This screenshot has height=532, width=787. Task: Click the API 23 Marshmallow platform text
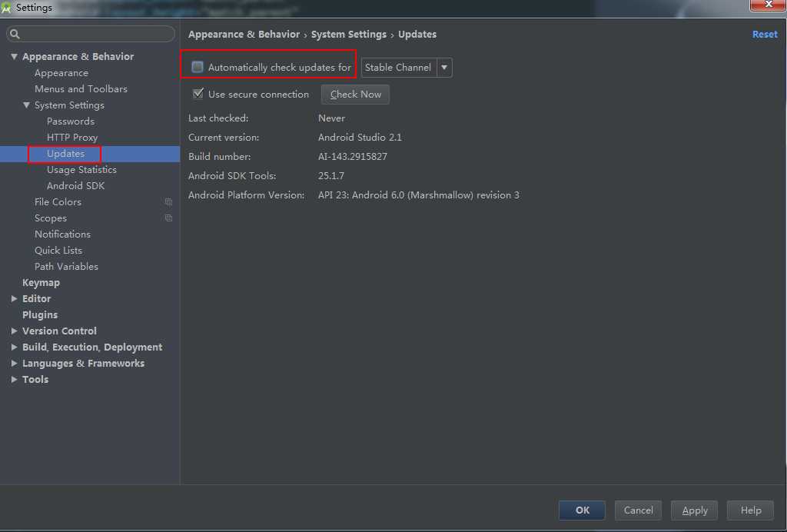point(419,195)
